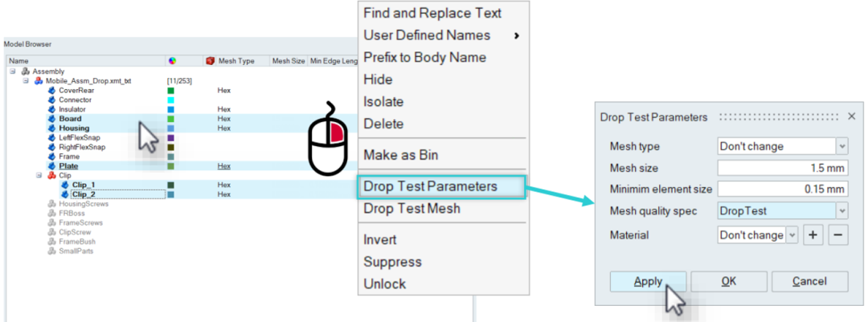
Task: Collapse the Clip group node
Action: (x=39, y=175)
